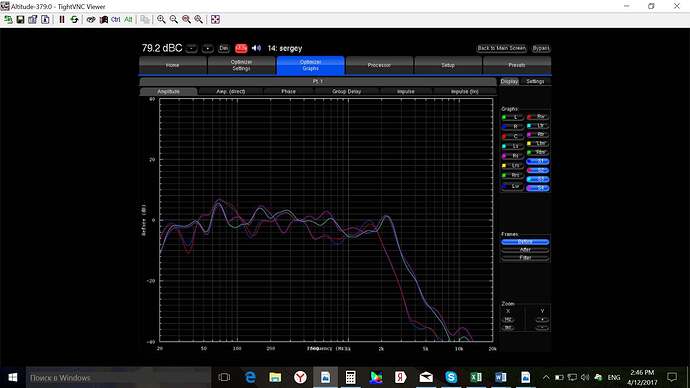Switch to the Phase graph tab

point(288,92)
